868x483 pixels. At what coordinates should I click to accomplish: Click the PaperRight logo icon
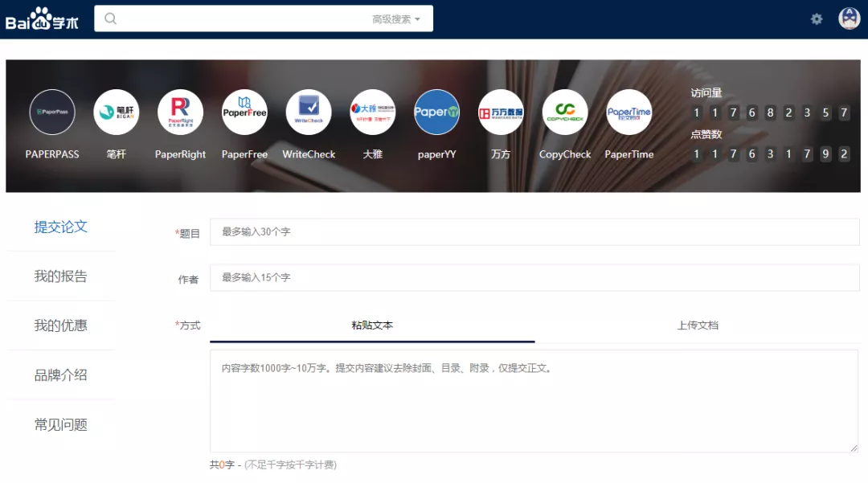tap(180, 112)
